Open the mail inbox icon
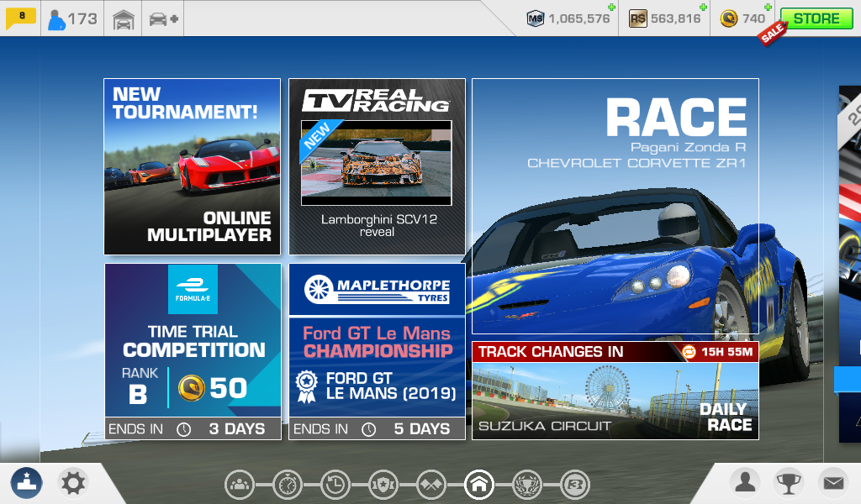This screenshot has width=861, height=504. click(833, 483)
